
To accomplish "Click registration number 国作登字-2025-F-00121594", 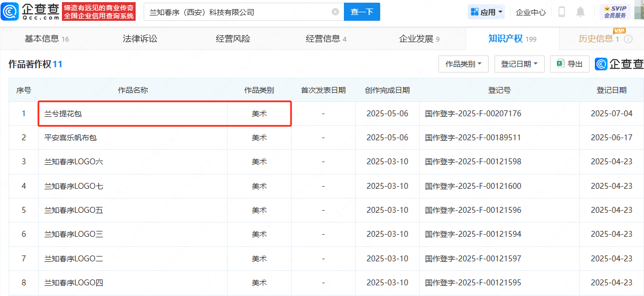I will [473, 234].
